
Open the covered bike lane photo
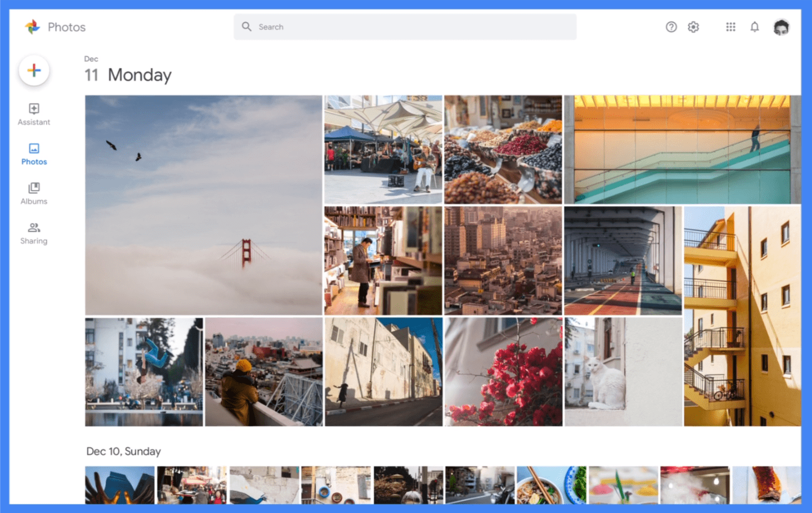tap(623, 261)
